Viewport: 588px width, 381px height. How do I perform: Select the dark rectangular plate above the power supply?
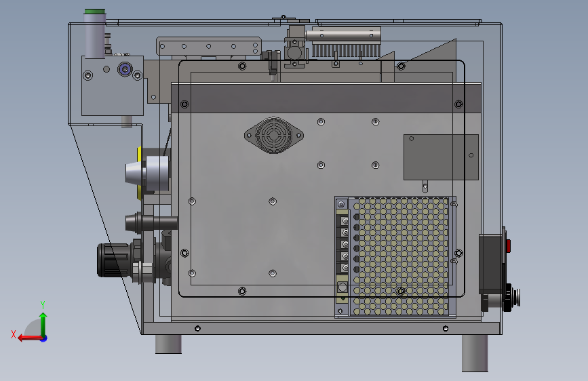(x=441, y=157)
